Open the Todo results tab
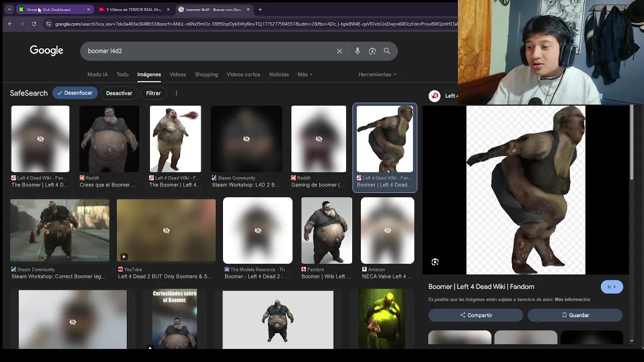Screen dimensions: 644x362 [123, 74]
